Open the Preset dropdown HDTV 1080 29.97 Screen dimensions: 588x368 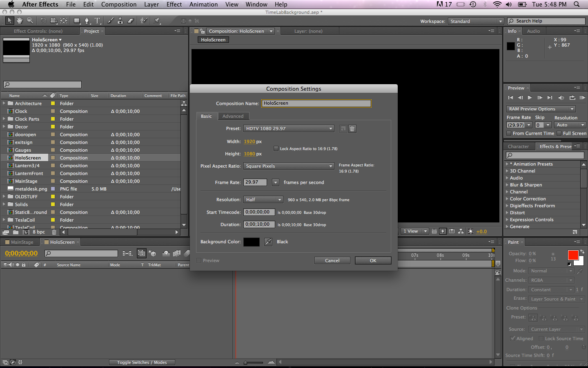tap(289, 129)
